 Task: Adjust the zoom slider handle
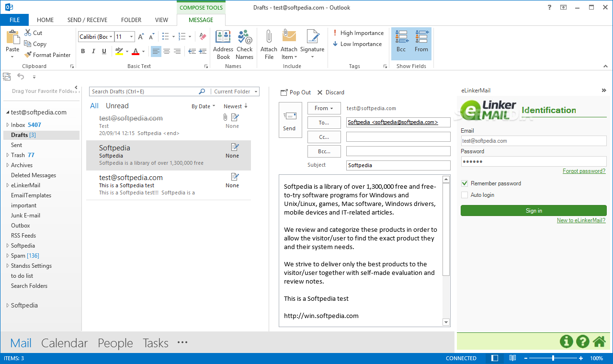553,358
